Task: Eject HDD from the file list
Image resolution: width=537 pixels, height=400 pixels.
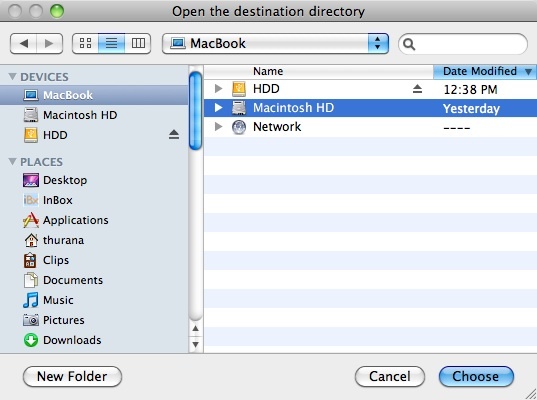Action: coord(417,89)
